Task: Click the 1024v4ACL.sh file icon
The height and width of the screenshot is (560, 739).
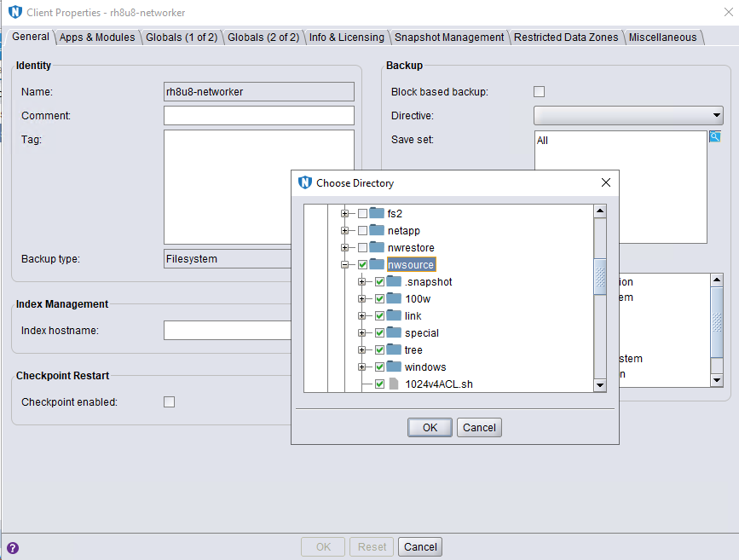Action: tap(394, 384)
